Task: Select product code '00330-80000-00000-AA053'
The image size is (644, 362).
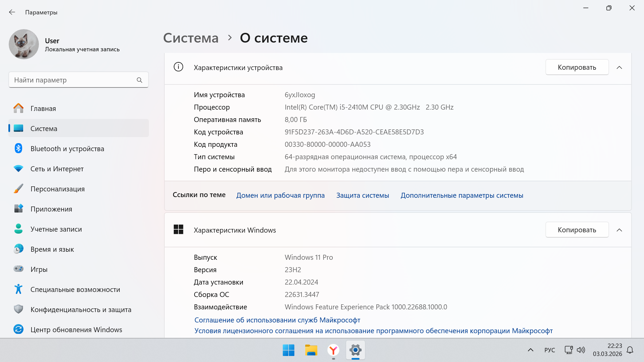Action: coord(328,144)
